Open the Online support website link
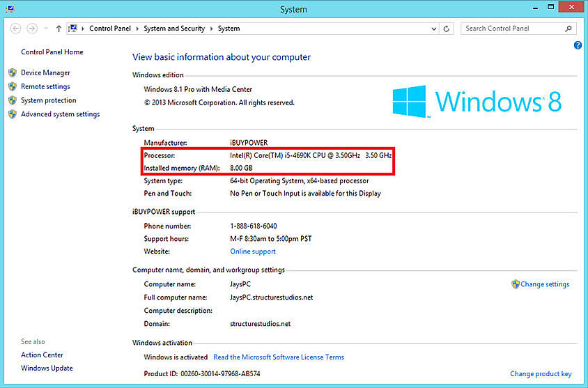This screenshot has height=388, width=588. point(253,251)
